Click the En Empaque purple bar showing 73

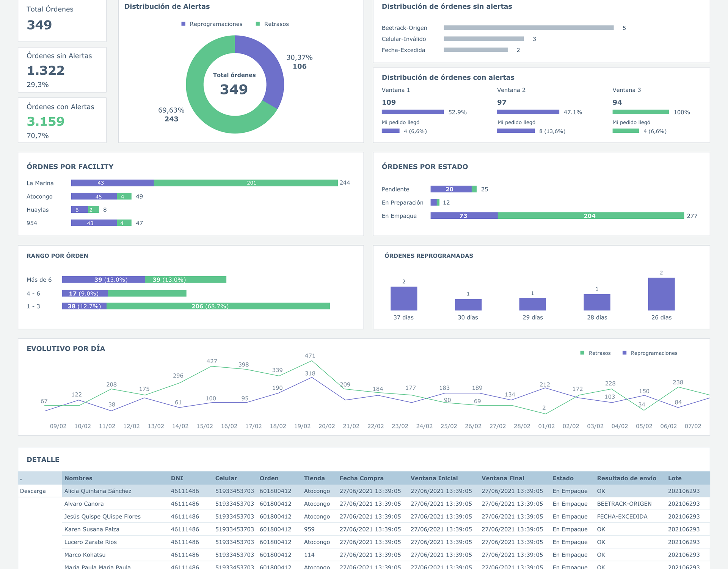click(464, 216)
